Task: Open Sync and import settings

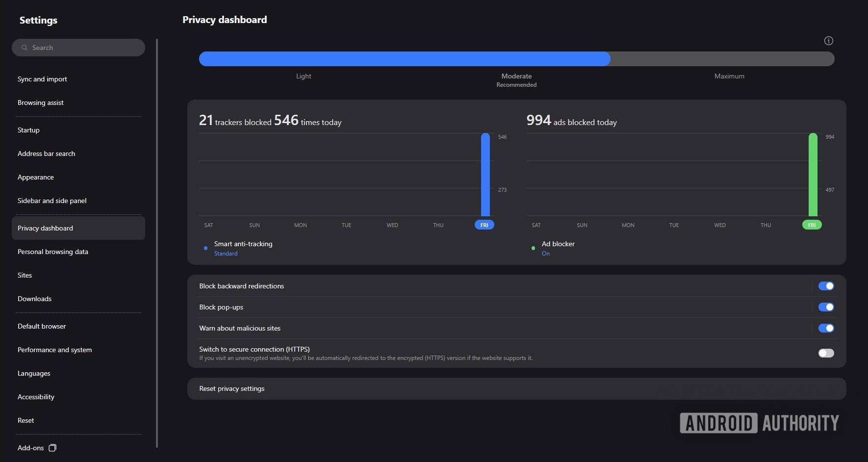Action: pos(42,79)
